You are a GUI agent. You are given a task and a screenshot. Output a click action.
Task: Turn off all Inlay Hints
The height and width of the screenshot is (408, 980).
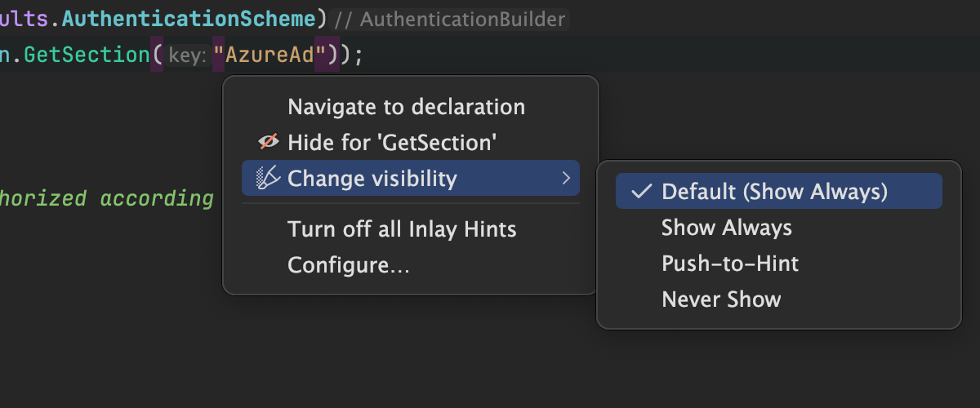point(402,229)
